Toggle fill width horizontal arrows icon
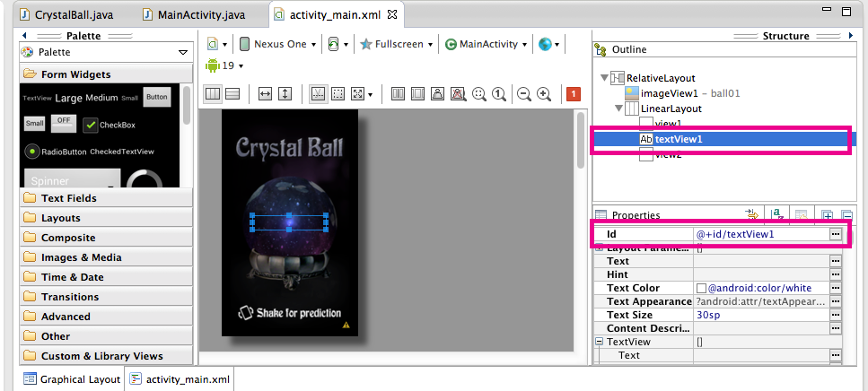868x391 pixels. coord(265,94)
